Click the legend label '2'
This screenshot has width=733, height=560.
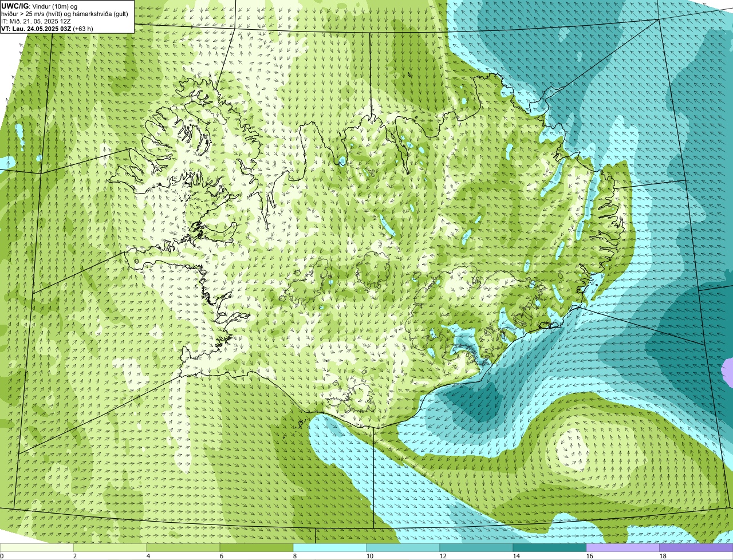75,556
